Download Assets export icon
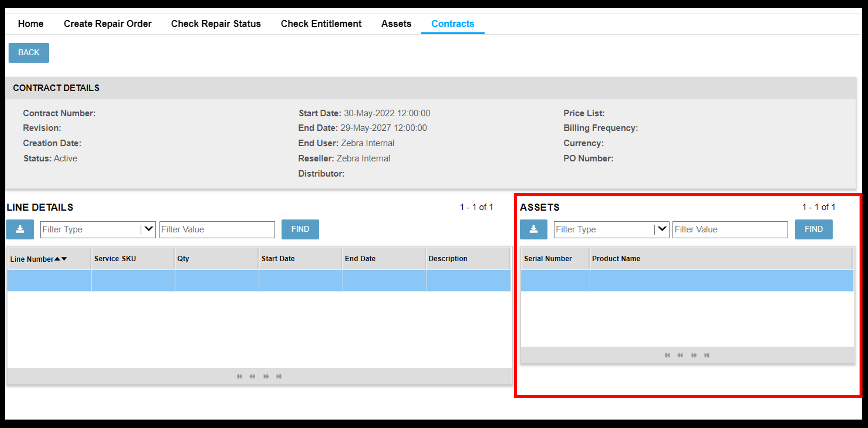 tap(533, 229)
